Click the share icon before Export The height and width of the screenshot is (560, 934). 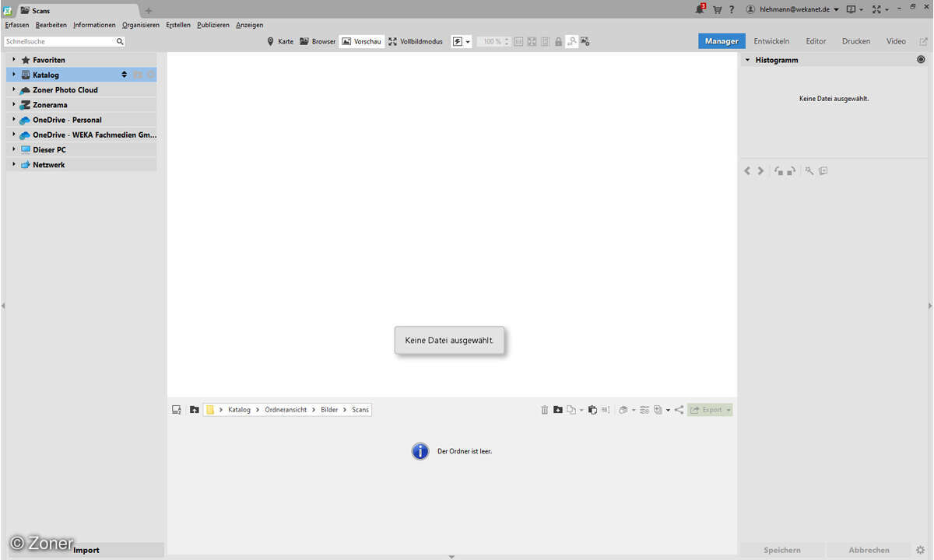coord(679,410)
